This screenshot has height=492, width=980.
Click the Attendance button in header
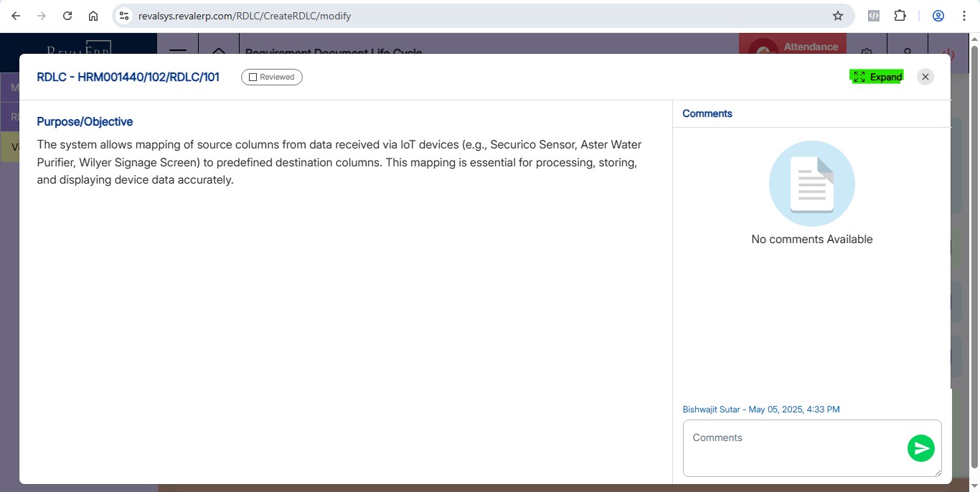(810, 47)
